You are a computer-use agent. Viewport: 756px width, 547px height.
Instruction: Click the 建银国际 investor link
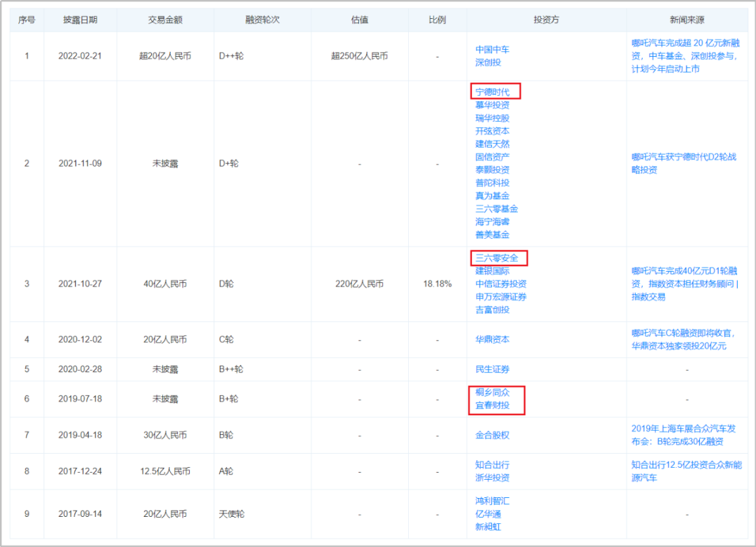pos(494,272)
